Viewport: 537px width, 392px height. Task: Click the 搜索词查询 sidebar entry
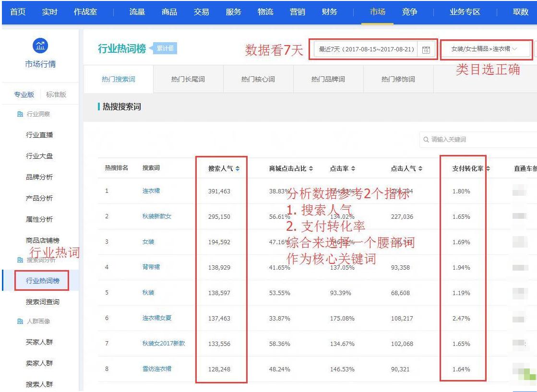43,303
